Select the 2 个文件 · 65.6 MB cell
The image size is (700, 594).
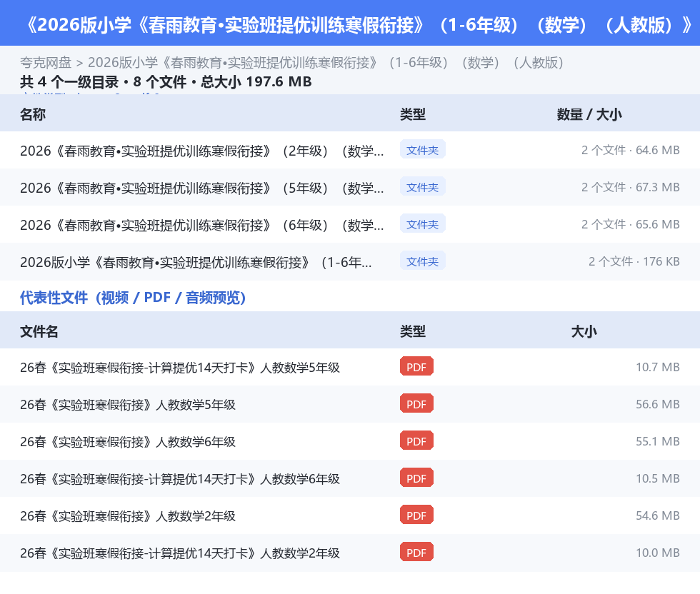pyautogui.click(x=630, y=224)
